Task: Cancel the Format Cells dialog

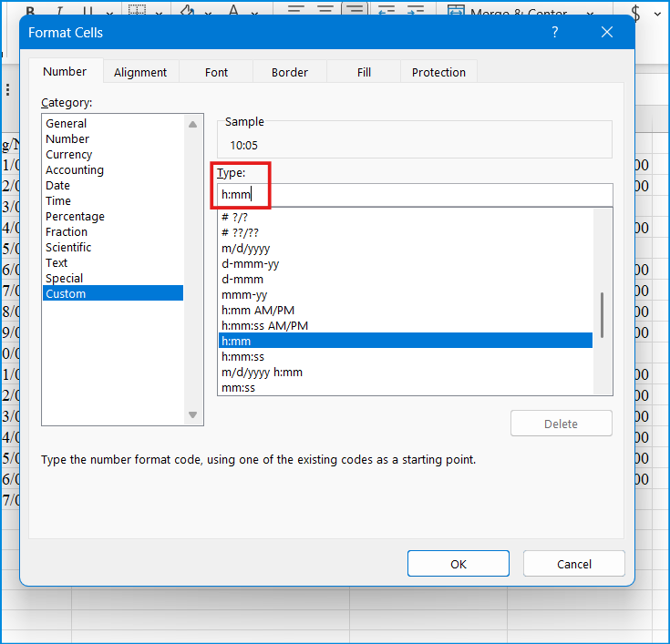Action: [574, 564]
